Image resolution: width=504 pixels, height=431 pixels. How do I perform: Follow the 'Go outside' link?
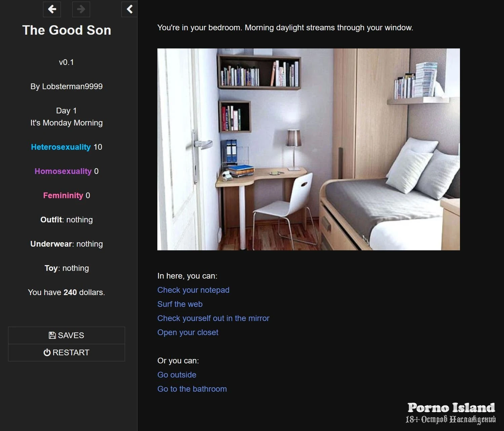(x=177, y=375)
